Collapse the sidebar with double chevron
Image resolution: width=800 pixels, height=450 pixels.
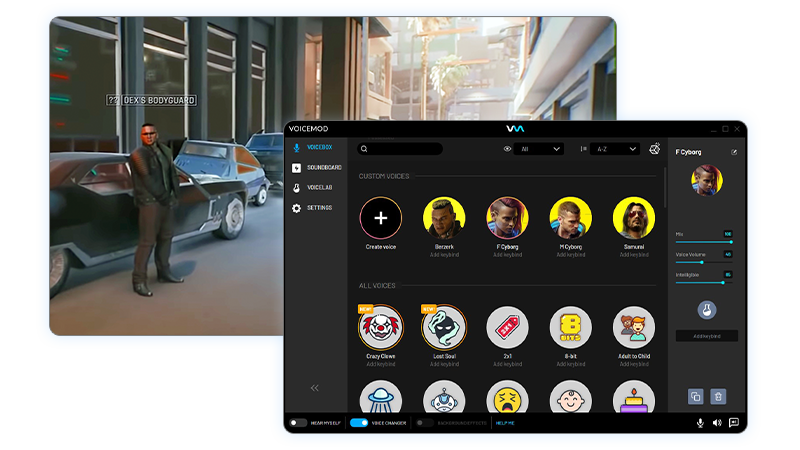click(x=314, y=388)
